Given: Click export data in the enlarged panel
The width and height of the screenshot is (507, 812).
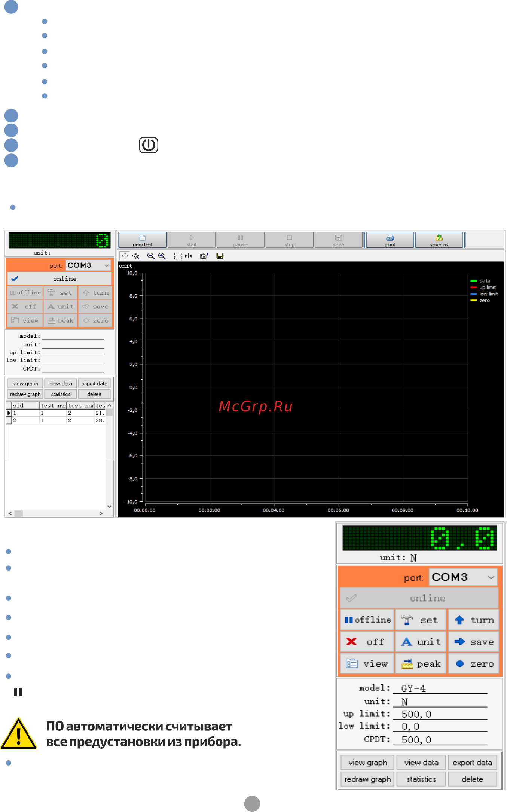Looking at the screenshot, I should click(x=472, y=763).
